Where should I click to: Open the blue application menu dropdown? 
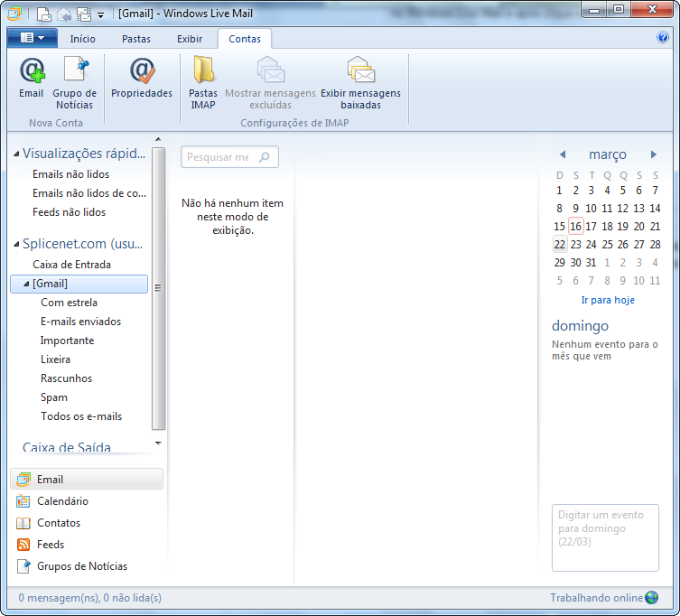(x=33, y=38)
